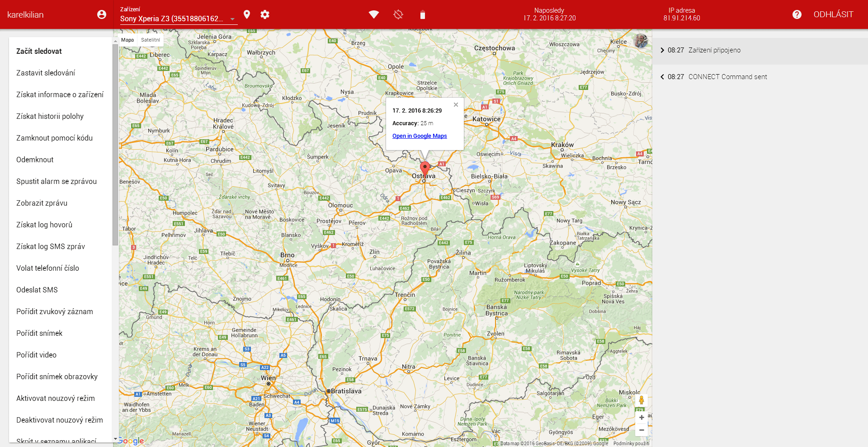This screenshot has height=447, width=868.
Task: Click the 17. 2. 2016 8:26:29 popup timestamp
Action: pyautogui.click(x=417, y=111)
